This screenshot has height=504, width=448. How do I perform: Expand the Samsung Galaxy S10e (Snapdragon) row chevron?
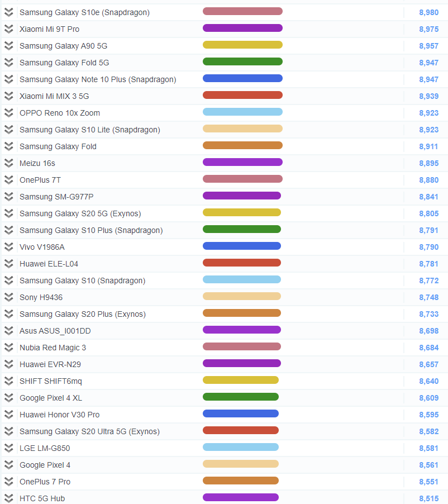click(x=9, y=12)
